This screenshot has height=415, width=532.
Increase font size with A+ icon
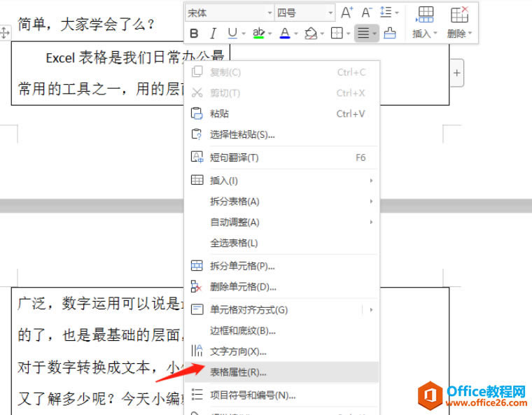[346, 13]
